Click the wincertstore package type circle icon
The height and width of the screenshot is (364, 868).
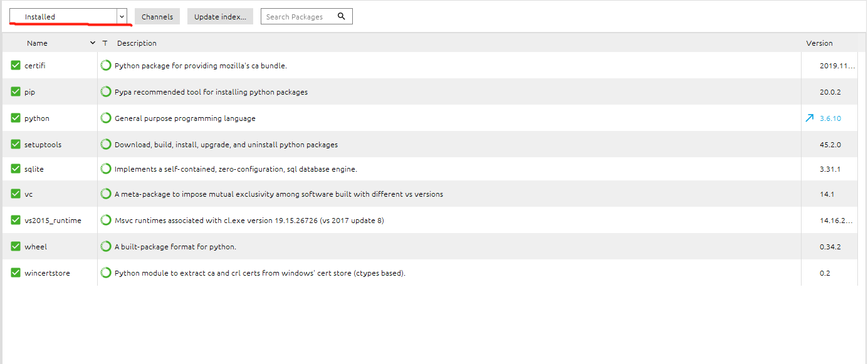click(106, 273)
